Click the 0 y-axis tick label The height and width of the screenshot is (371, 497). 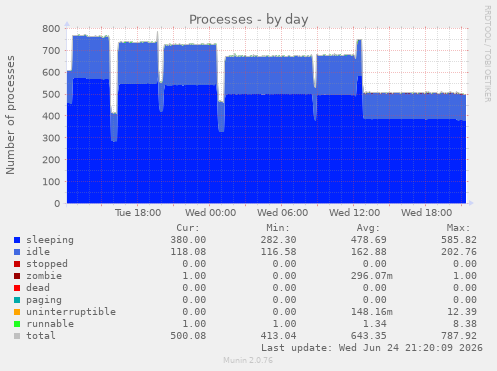57,204
